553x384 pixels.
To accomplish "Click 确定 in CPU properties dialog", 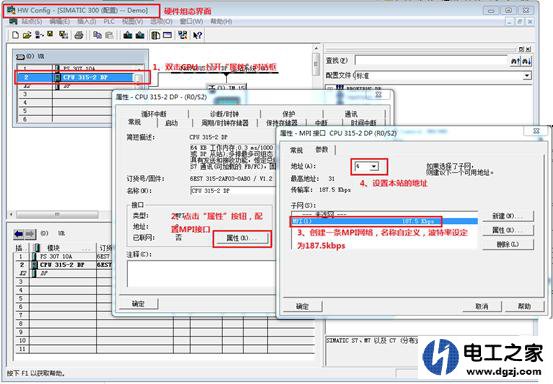I will [138, 304].
